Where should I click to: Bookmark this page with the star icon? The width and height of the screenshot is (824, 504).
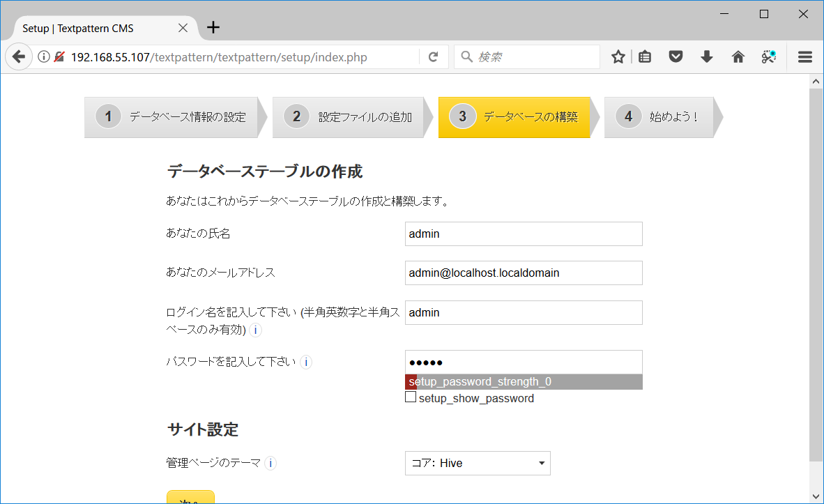pos(618,56)
